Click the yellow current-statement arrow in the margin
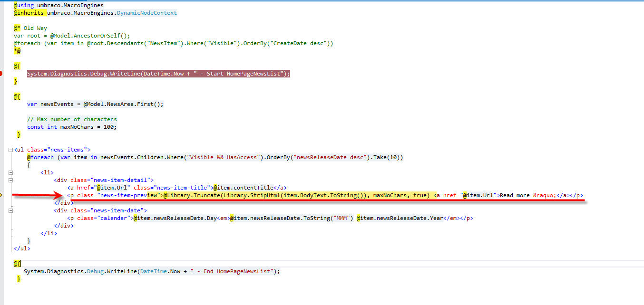Image resolution: width=644 pixels, height=305 pixels. (1, 195)
